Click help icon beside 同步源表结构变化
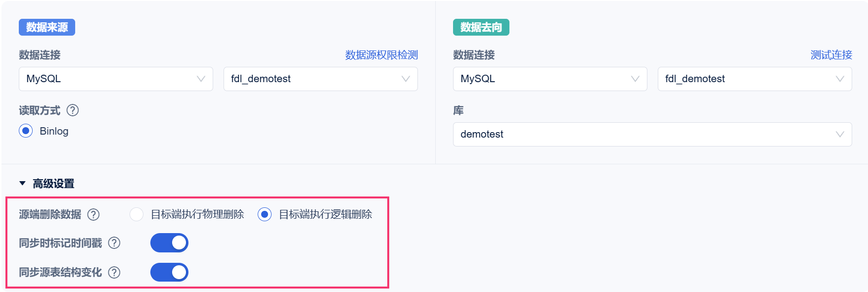 [x=114, y=272]
